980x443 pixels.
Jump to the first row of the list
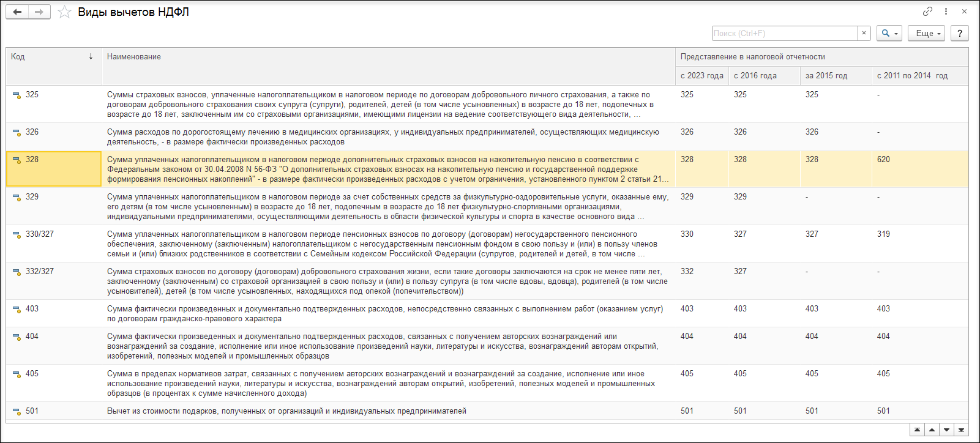point(917,430)
